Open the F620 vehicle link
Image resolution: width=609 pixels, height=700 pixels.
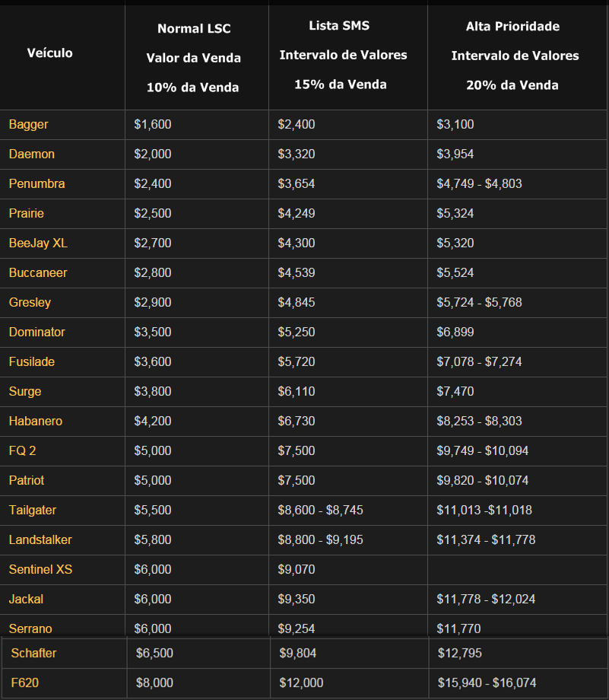click(x=25, y=682)
